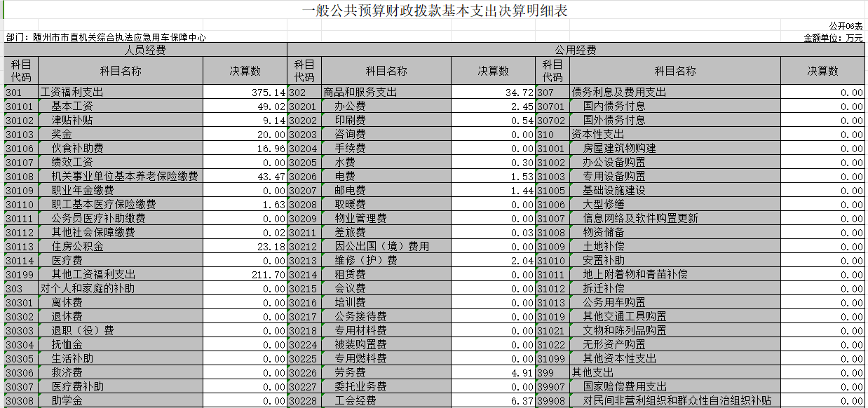868x408 pixels.
Task: Select the value 34.72
Action: tap(493, 92)
